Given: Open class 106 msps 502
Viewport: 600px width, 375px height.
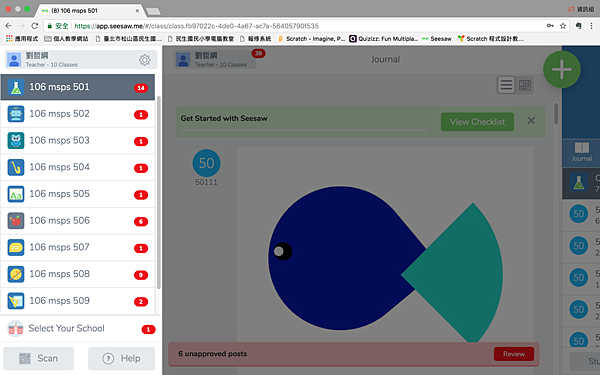Looking at the screenshot, I should [78, 114].
